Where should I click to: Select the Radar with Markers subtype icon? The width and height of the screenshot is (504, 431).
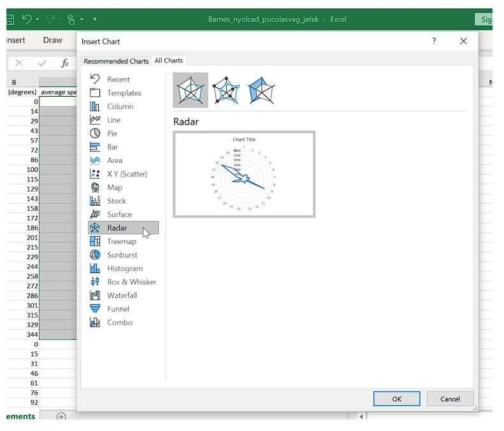tap(226, 90)
